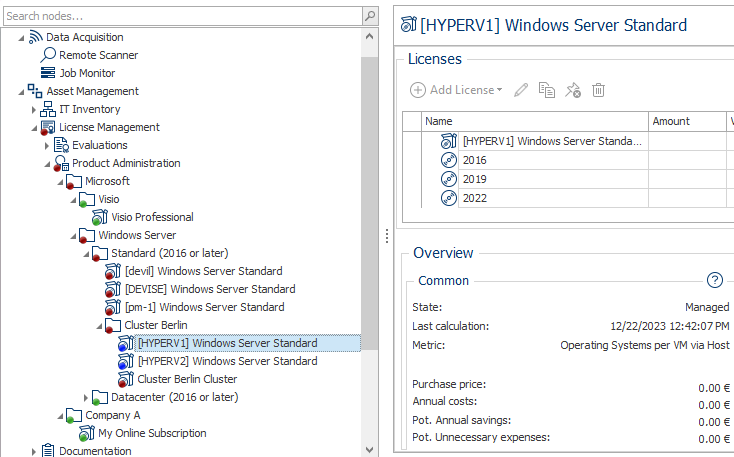Select [DEVISE] Windows Server Standard
This screenshot has height=457, width=734.
click(x=210, y=289)
